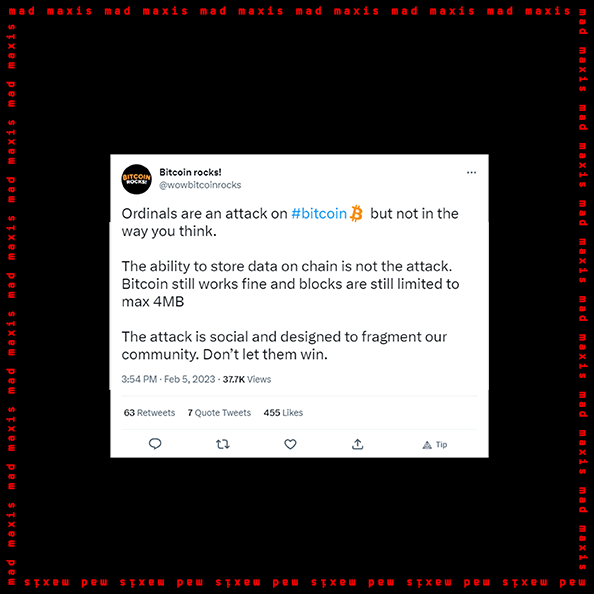Open the share upload arrow icon
594x594 pixels.
pyautogui.click(x=357, y=444)
